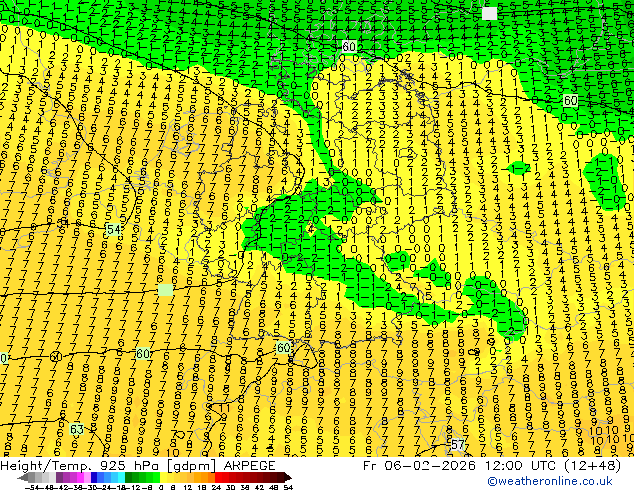Select the yellow swatch above legend value 0
Screen dimensions: 634x490
coord(163,477)
